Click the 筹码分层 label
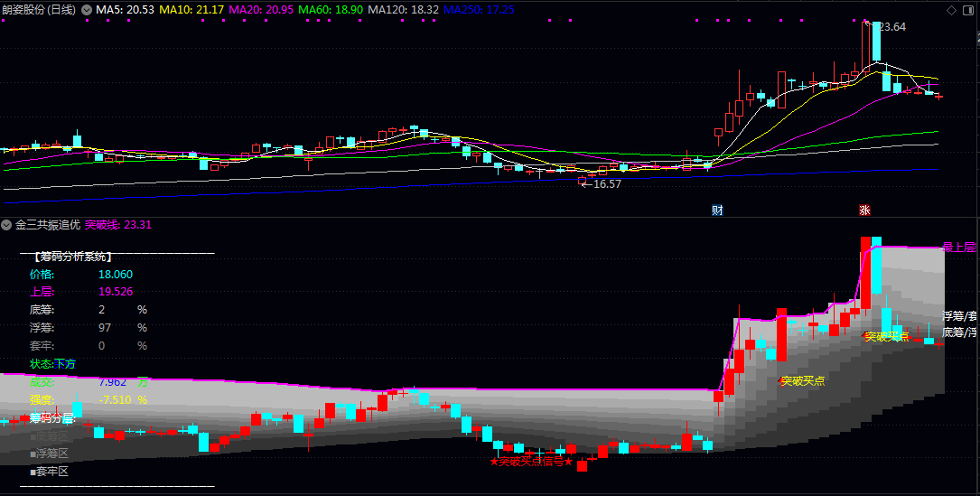Viewport: 980px width, 496px height. [x=52, y=417]
